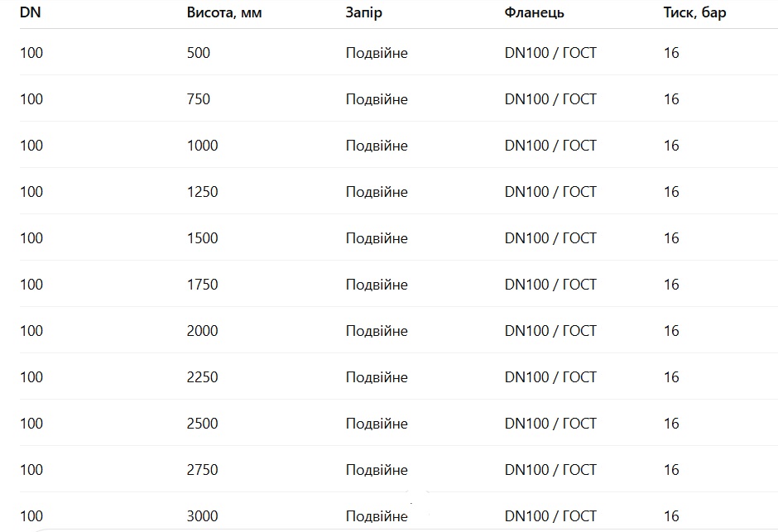This screenshot has width=778, height=532.
Task: Click the Висота, мм column header
Action: (x=224, y=13)
